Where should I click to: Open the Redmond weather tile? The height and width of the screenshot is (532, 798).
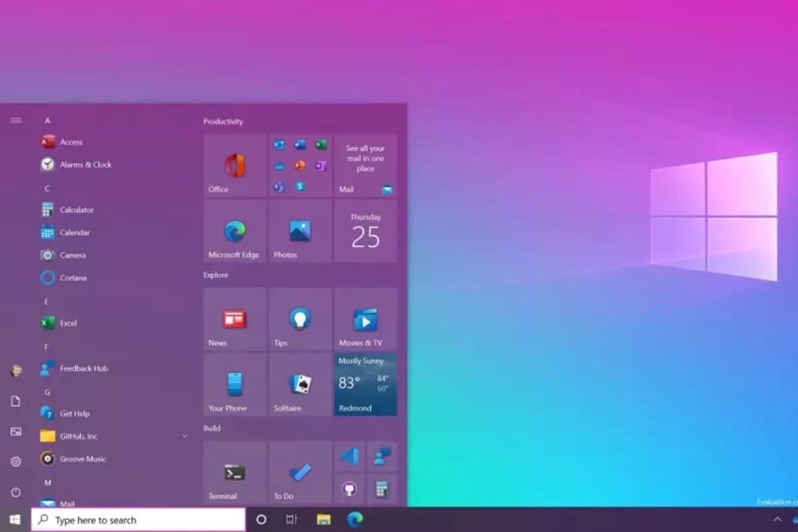(x=365, y=385)
